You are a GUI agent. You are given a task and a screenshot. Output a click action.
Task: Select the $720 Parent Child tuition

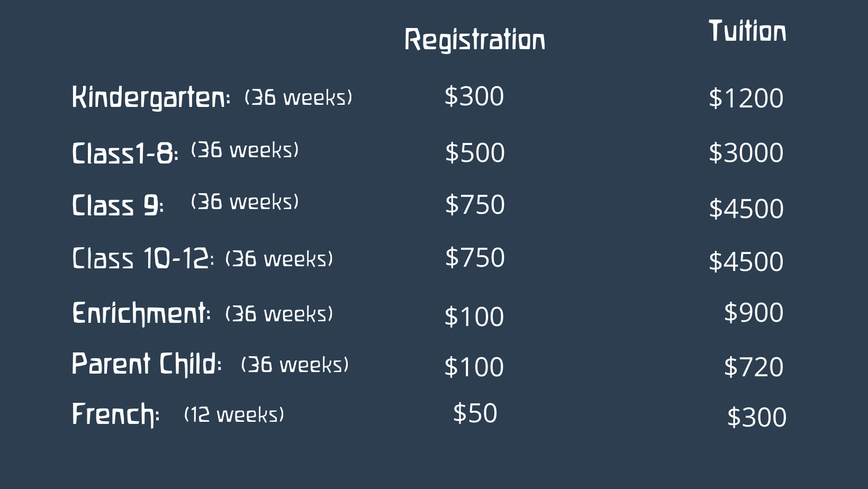(753, 367)
